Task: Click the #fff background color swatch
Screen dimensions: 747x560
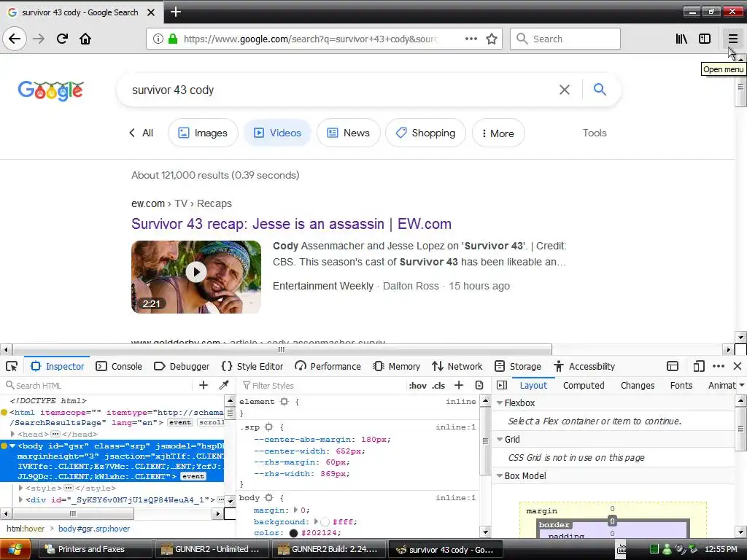Action: pos(325,521)
